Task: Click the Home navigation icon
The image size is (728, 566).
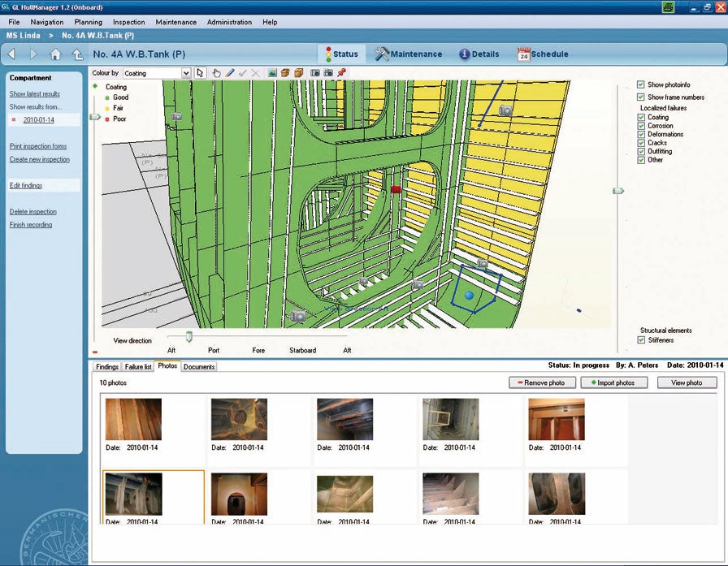Action: click(55, 54)
